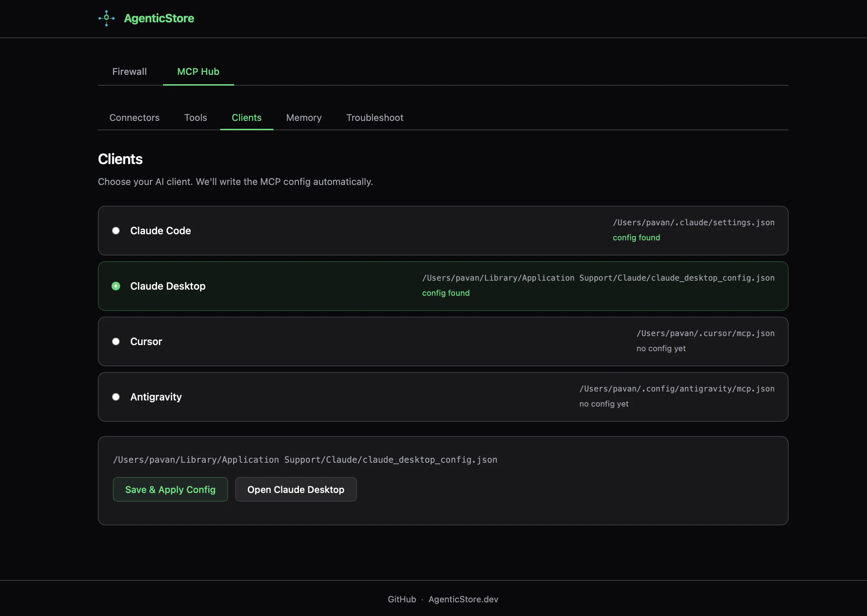This screenshot has width=867, height=616.
Task: Click the Save & Apply Config button
Action: click(170, 489)
